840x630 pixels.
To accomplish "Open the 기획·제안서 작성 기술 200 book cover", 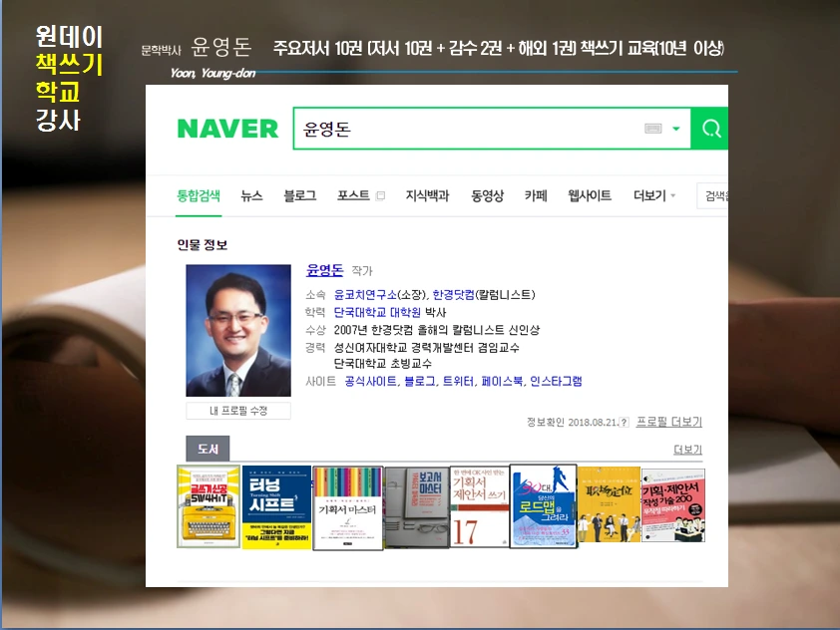I will click(x=673, y=505).
